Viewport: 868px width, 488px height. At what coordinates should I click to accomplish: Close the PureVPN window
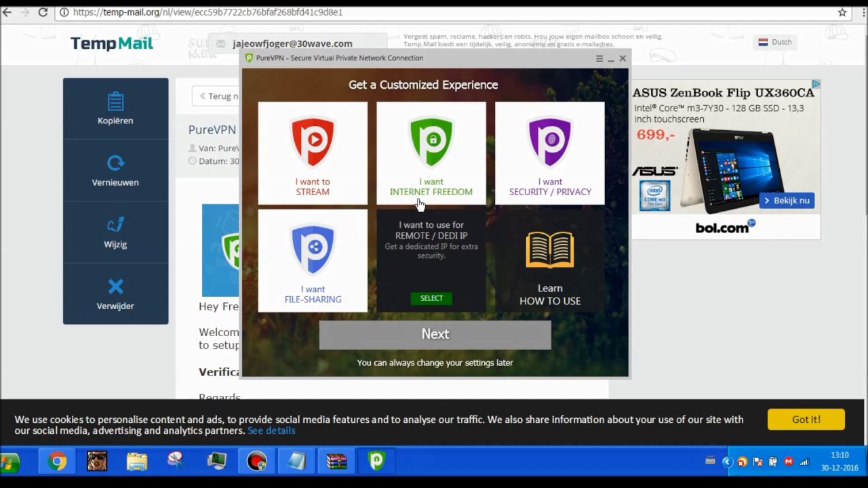pyautogui.click(x=623, y=58)
